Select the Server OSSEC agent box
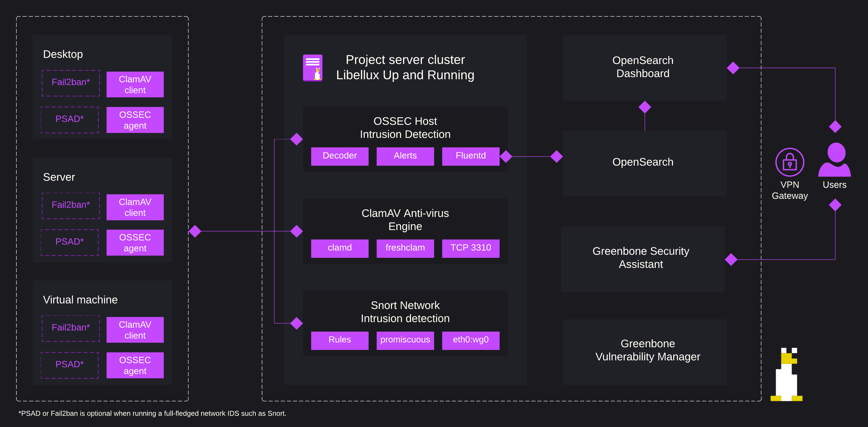Screen dimensions: 868x427 (135, 243)
